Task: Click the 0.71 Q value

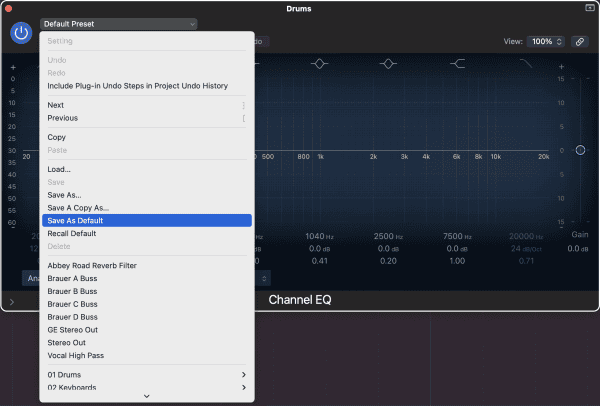Action: pos(526,261)
